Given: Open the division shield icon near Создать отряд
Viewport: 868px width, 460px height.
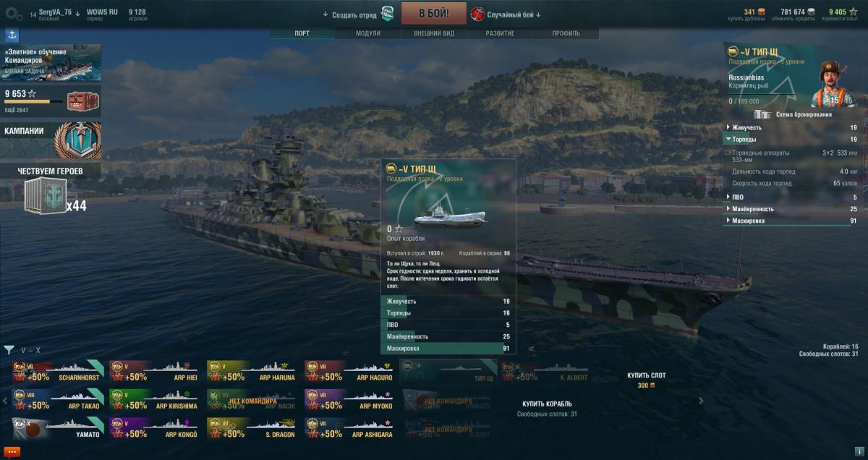Looking at the screenshot, I should click(x=388, y=14).
